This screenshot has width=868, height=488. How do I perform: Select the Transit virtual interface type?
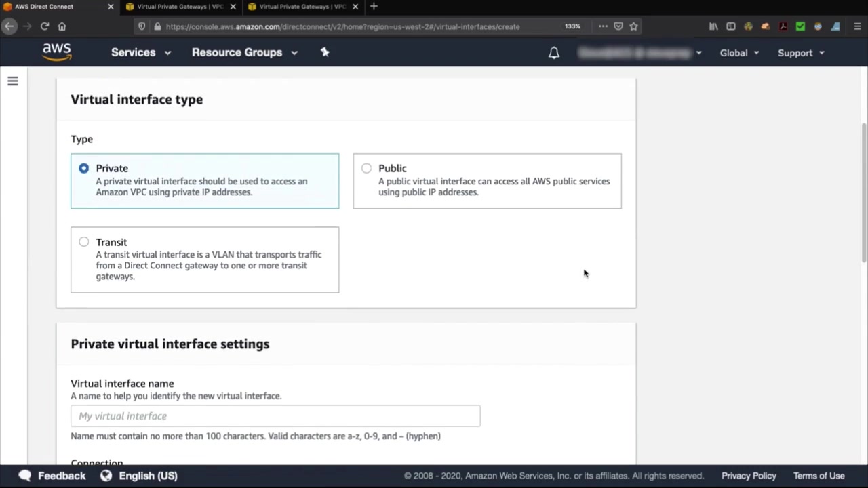84,242
